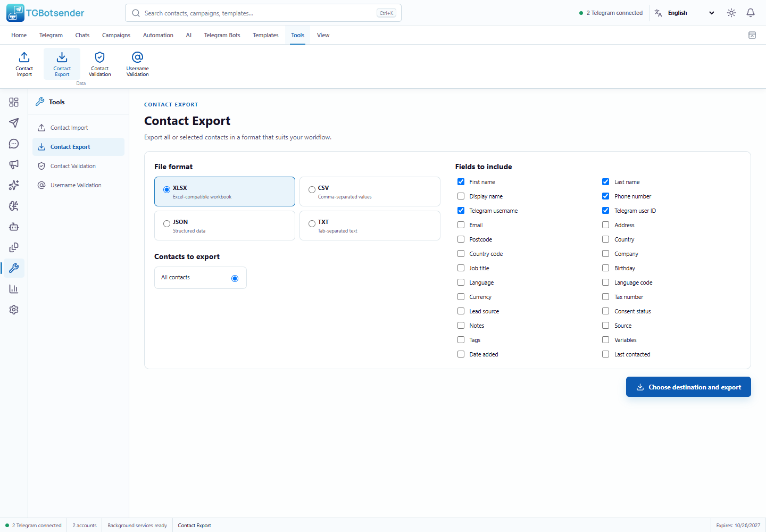This screenshot has width=766, height=532.
Task: Check the Birthday field
Action: (606, 268)
